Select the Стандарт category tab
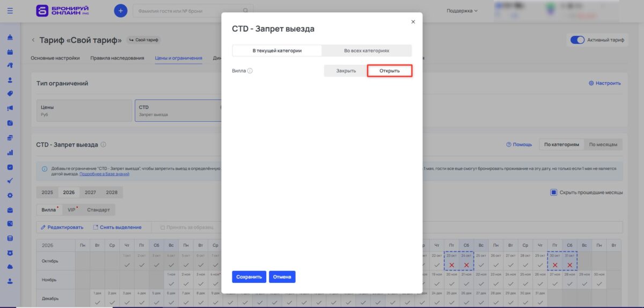Image resolution: width=644 pixels, height=308 pixels. click(x=99, y=210)
